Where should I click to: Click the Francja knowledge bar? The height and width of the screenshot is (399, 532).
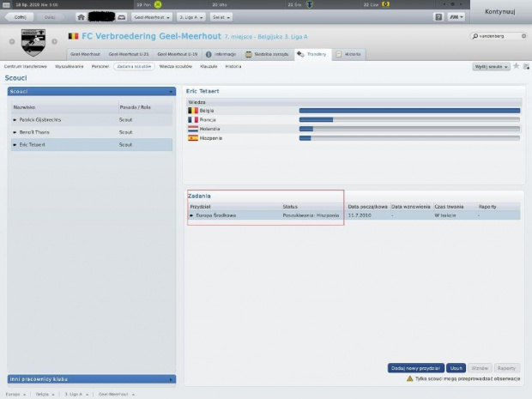coord(409,120)
